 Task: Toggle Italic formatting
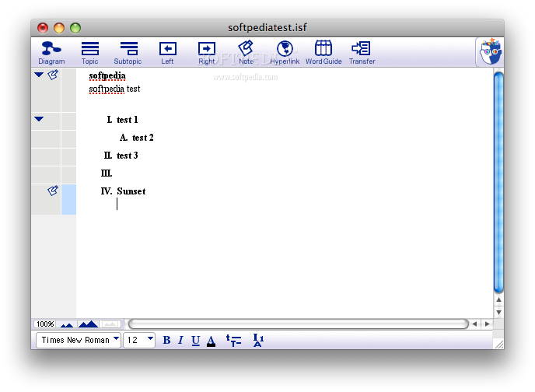click(x=180, y=340)
